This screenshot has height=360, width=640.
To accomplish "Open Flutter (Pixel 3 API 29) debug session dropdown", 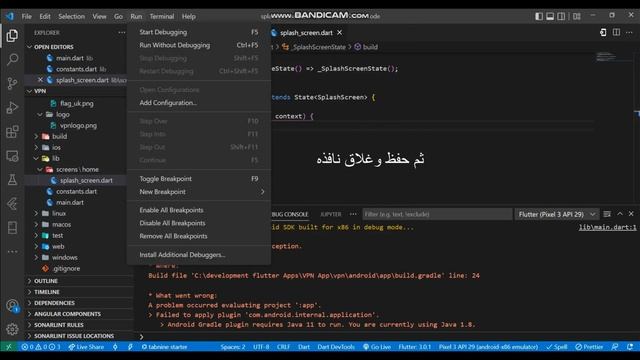I will (x=557, y=214).
